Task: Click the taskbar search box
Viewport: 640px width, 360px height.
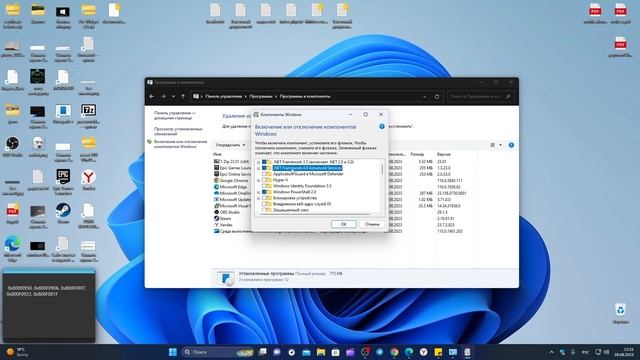Action: coord(218,352)
